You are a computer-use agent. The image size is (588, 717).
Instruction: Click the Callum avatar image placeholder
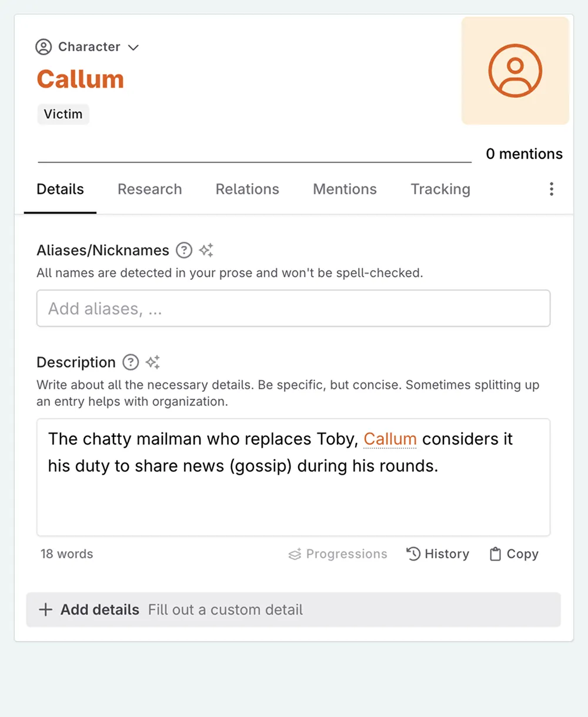pyautogui.click(x=515, y=71)
